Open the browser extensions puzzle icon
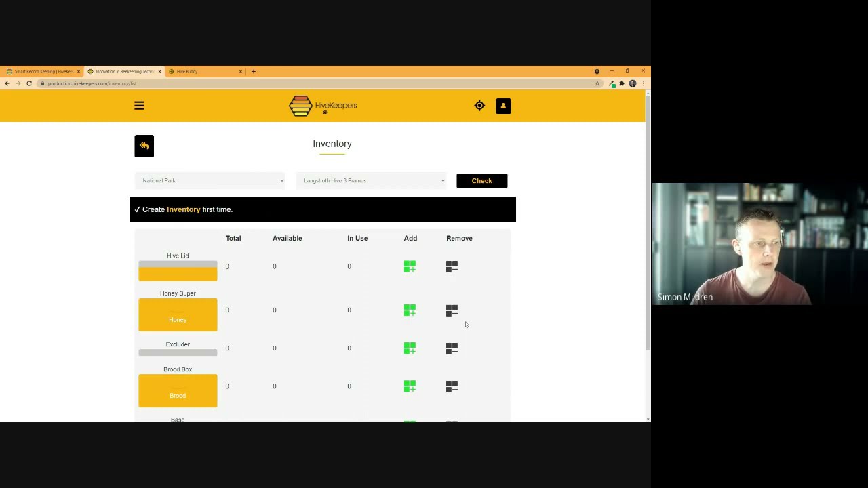Image resolution: width=868 pixels, height=488 pixels. (622, 83)
